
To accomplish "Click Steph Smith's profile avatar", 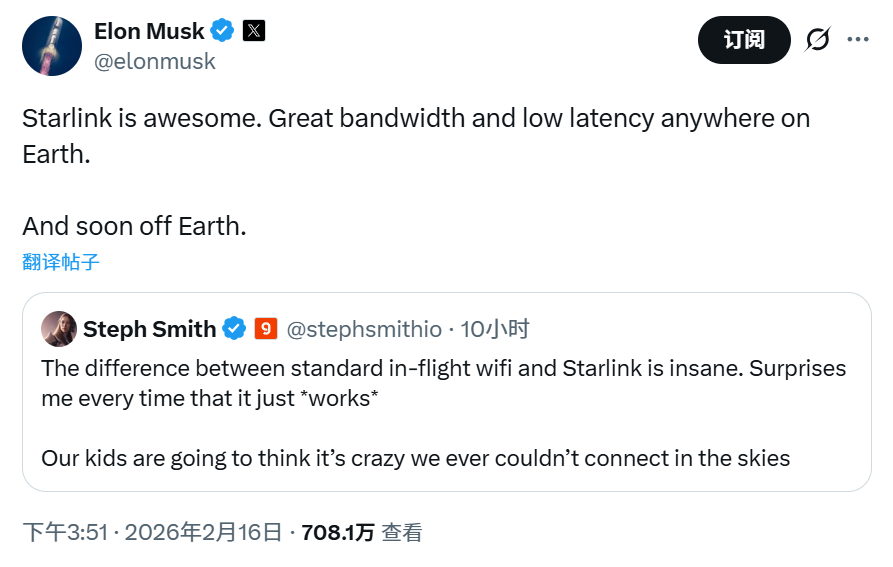I will [59, 329].
